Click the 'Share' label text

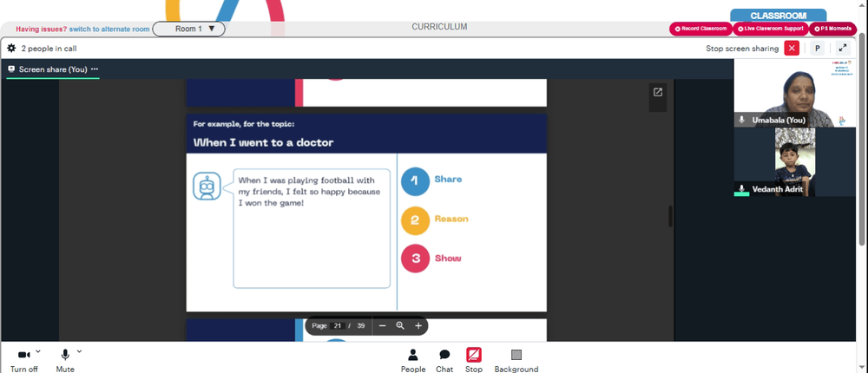coord(448,180)
